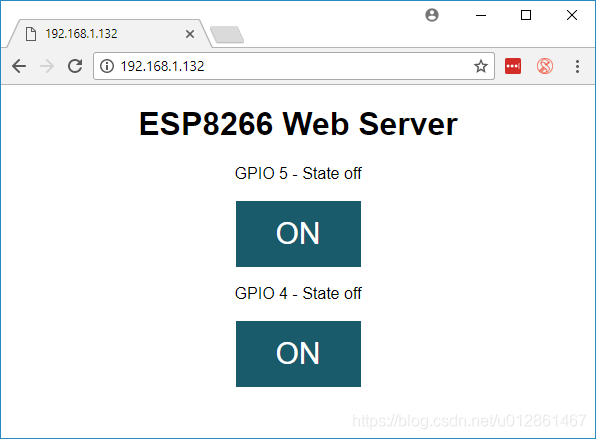The height and width of the screenshot is (439, 596).
Task: Turn ON GPIO 4
Action: pos(298,354)
